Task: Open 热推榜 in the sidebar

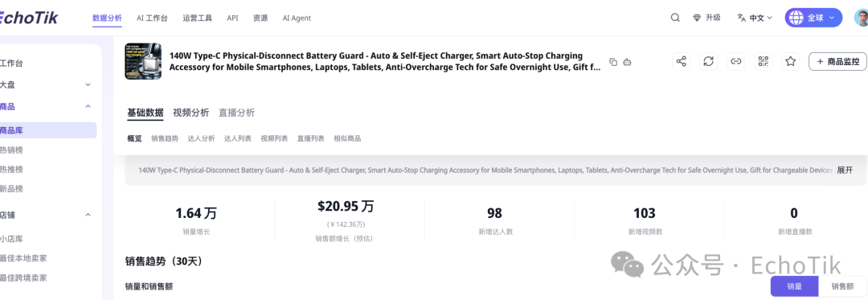Action: pyautogui.click(x=11, y=170)
